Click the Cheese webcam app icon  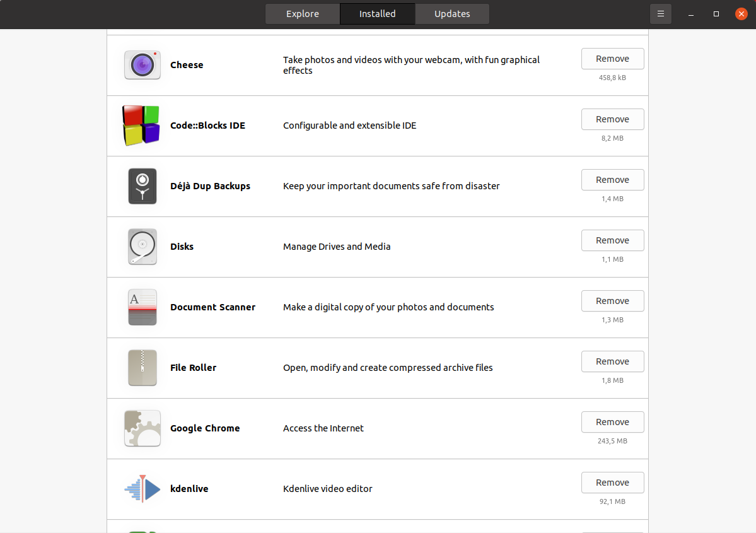[142, 65]
